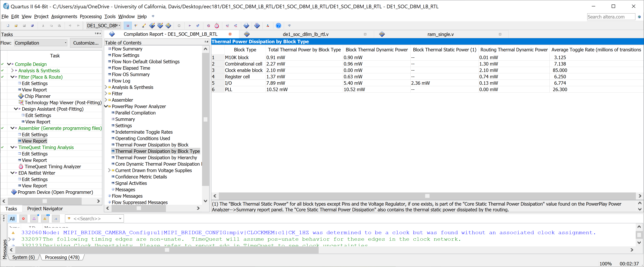Click the Customize... button
Screen dimensions: 644x267
click(86, 43)
